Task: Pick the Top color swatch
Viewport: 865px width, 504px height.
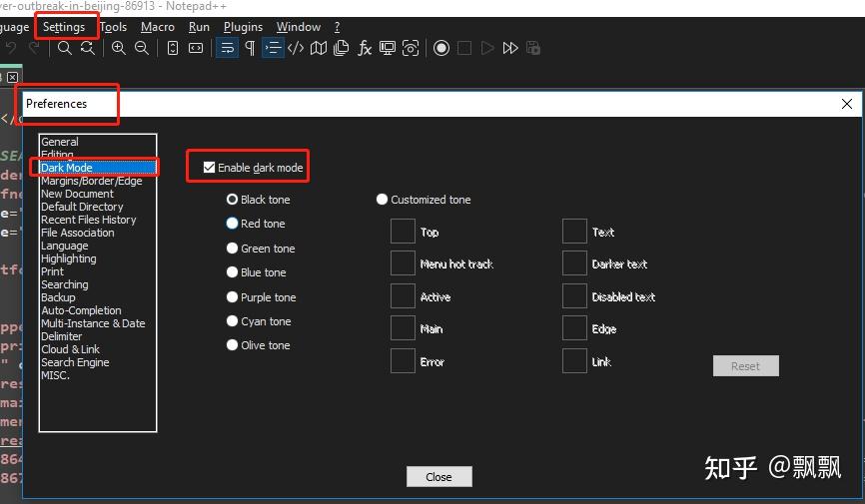Action: (x=403, y=232)
